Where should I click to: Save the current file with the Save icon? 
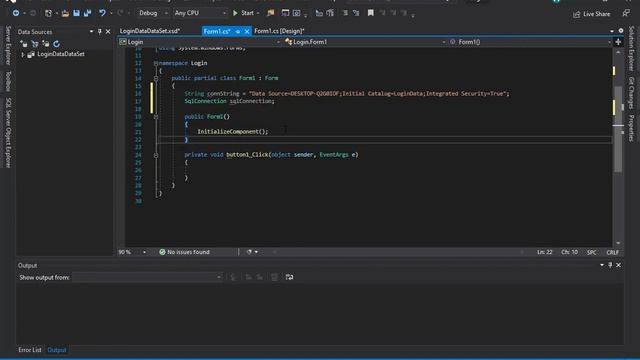(x=76, y=13)
